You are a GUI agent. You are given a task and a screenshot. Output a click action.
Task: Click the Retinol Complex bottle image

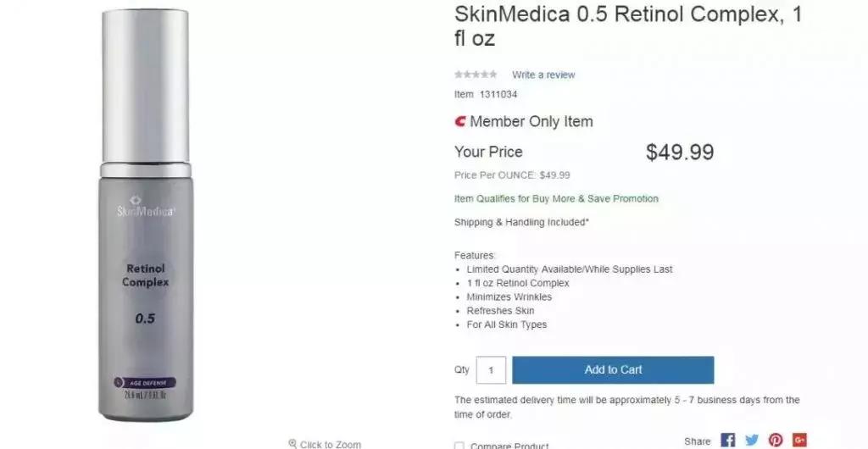click(145, 220)
